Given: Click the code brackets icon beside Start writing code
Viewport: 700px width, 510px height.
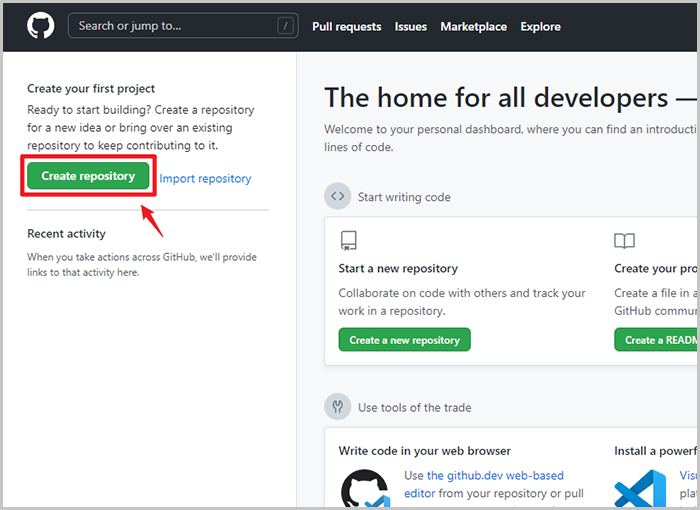Looking at the screenshot, I should [338, 196].
